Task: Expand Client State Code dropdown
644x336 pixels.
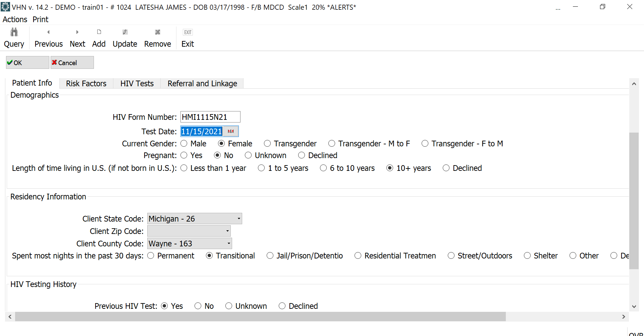Action: point(239,219)
